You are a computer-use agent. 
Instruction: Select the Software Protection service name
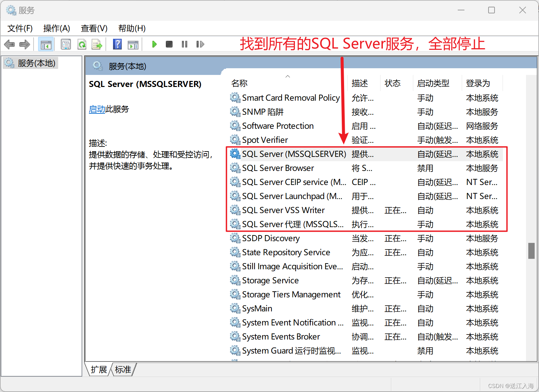[x=278, y=126]
